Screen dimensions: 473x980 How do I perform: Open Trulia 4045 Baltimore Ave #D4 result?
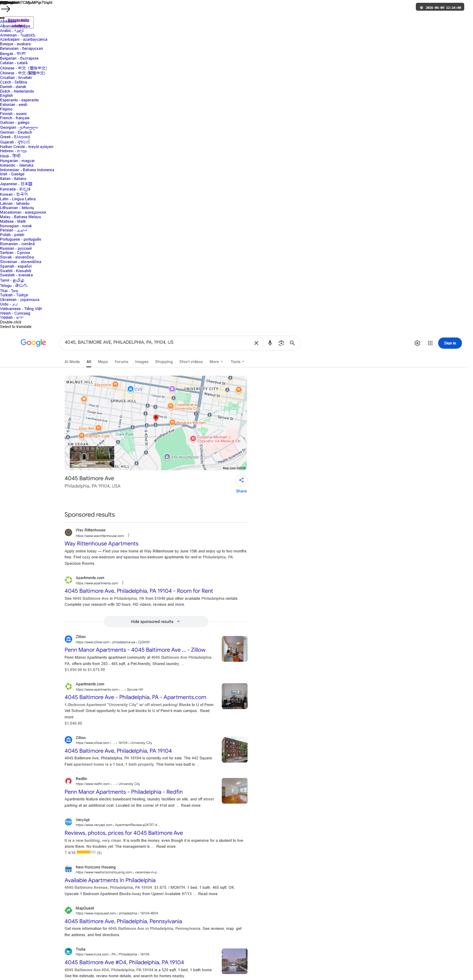coord(124,962)
